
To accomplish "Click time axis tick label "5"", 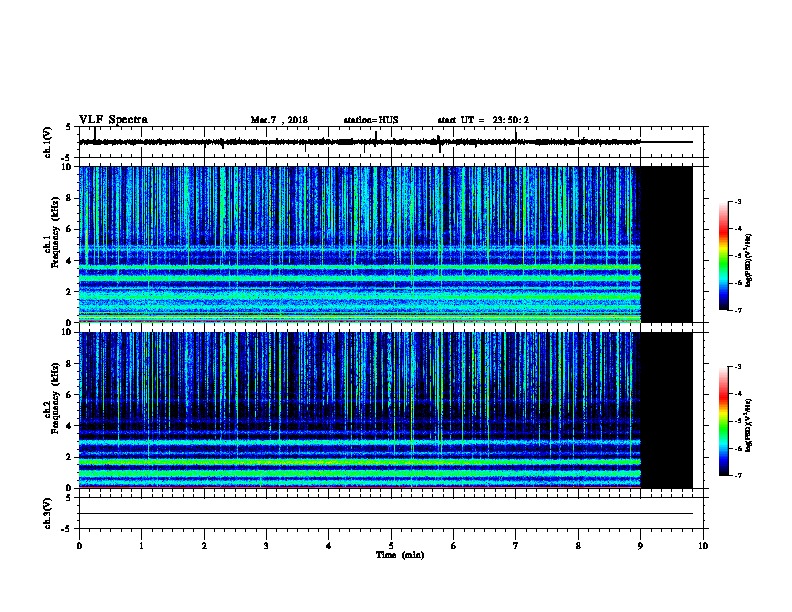I will coord(391,546).
